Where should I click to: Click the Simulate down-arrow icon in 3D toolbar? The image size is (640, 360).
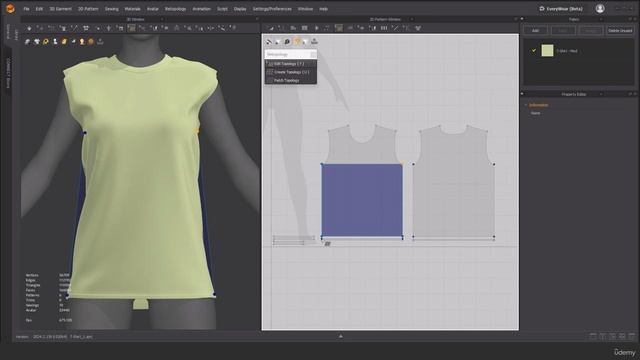click(x=29, y=28)
